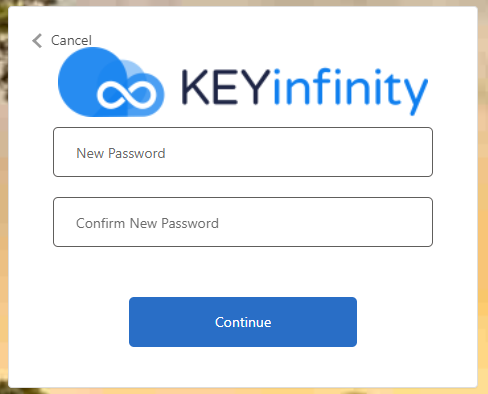Screen dimensions: 488x394
Task: Click the "New Password" placeholder text
Action: [x=121, y=153]
